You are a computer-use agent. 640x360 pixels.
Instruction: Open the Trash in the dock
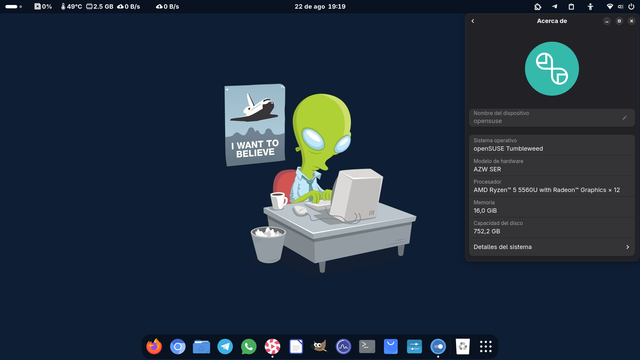click(x=462, y=347)
